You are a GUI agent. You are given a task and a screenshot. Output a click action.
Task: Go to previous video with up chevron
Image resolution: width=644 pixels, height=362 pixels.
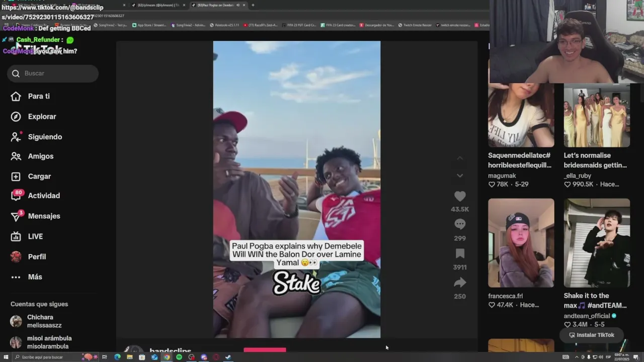click(x=460, y=158)
